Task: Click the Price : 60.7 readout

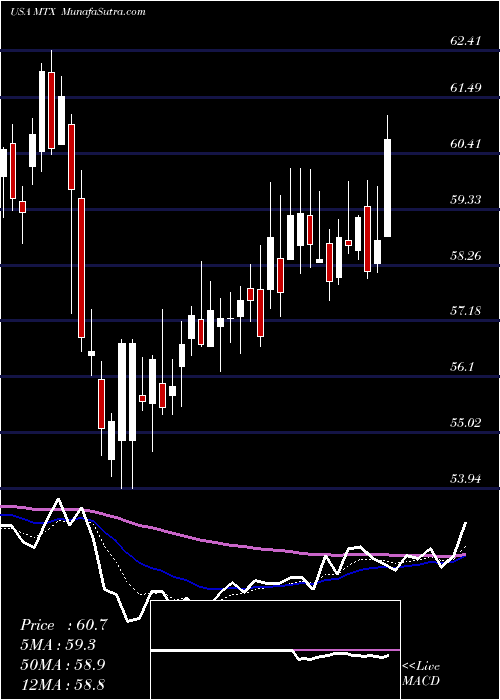Action: [64, 625]
